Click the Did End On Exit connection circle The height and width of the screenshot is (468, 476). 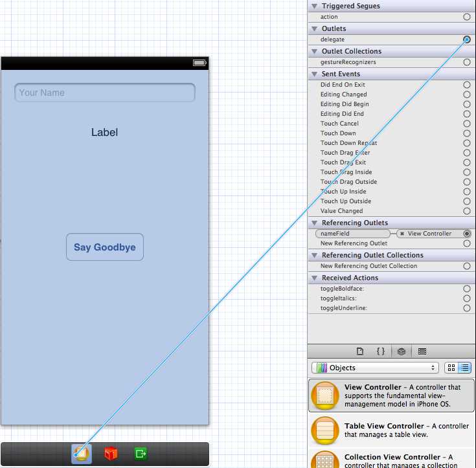click(467, 85)
